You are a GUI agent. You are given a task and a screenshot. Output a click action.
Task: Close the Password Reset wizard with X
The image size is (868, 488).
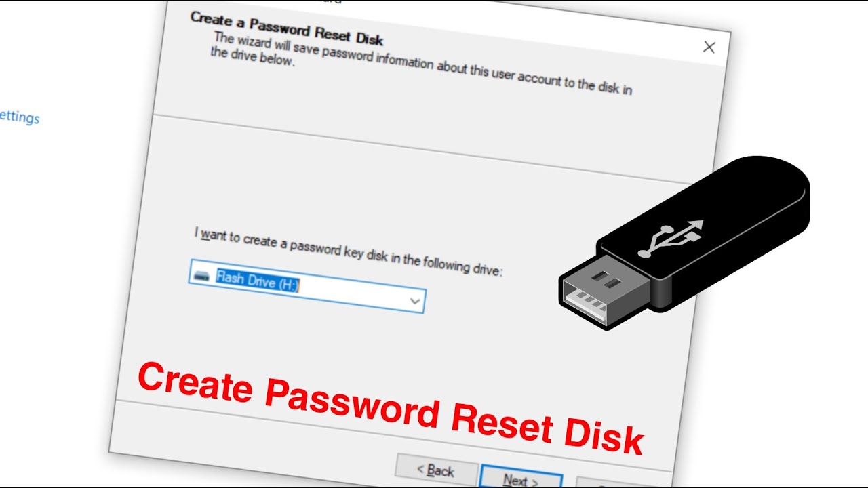(709, 47)
